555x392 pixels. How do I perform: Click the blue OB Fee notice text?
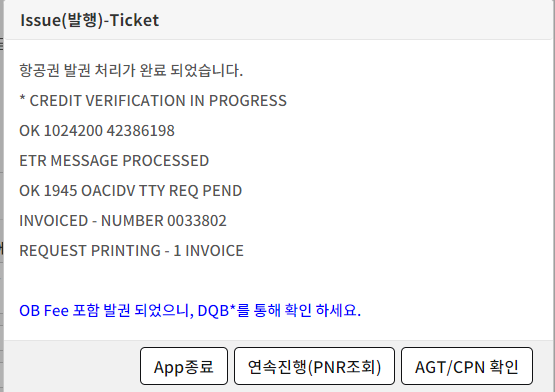[190, 311]
